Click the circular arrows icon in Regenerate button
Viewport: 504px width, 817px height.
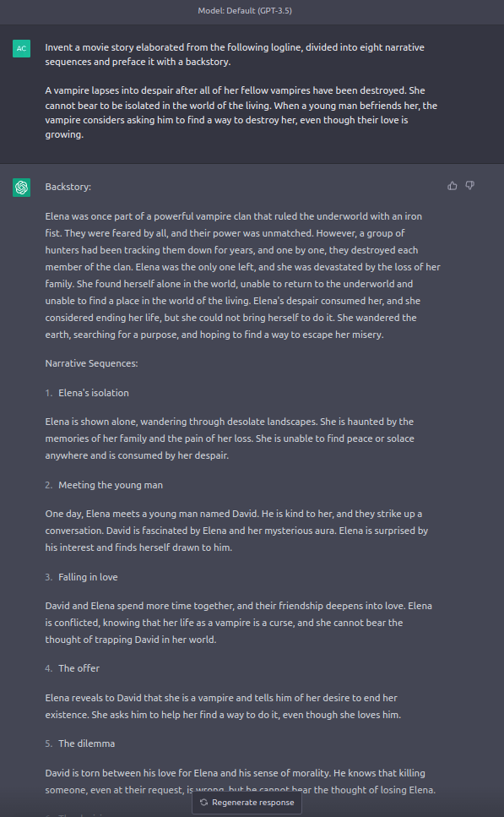pyautogui.click(x=204, y=803)
